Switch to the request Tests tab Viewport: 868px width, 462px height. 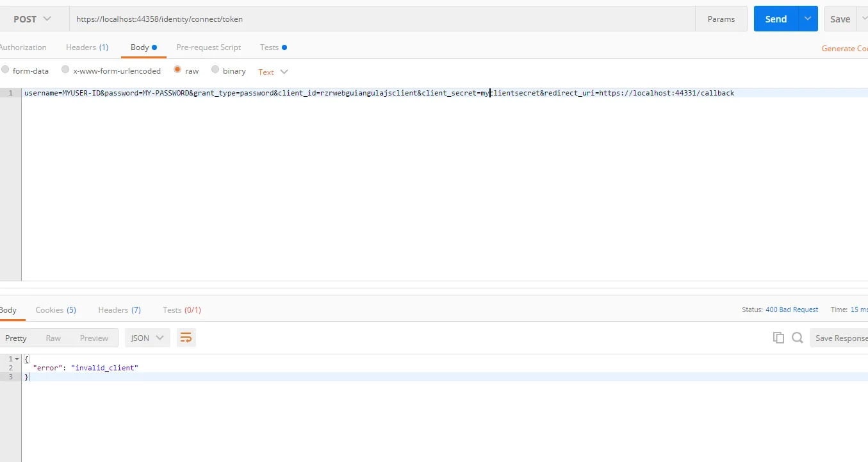click(x=274, y=47)
